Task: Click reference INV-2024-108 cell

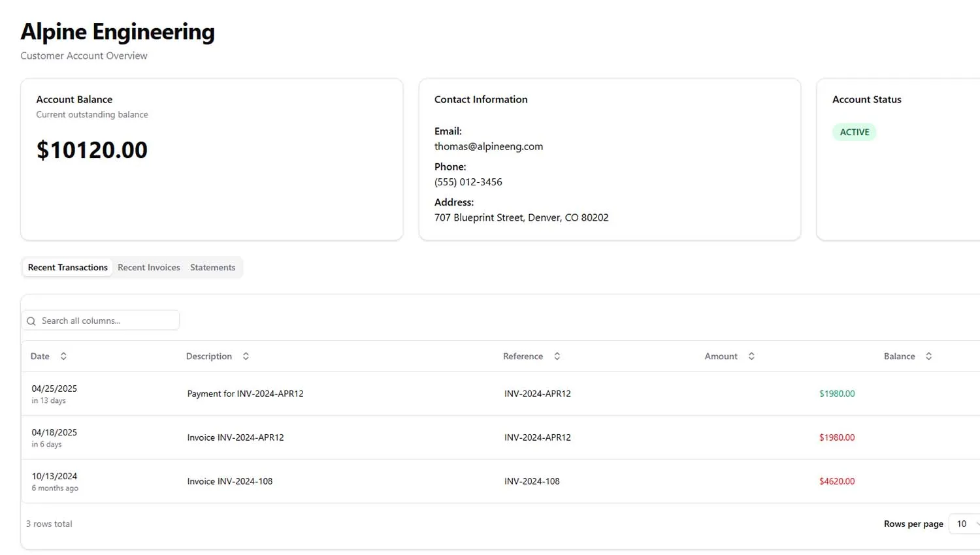Action: tap(532, 481)
